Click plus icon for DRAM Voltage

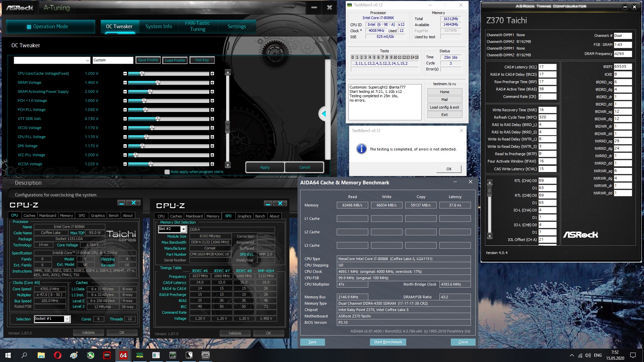tap(212, 83)
